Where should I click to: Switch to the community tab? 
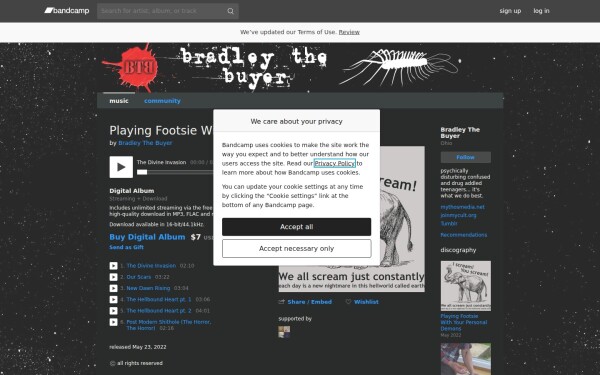coord(162,101)
